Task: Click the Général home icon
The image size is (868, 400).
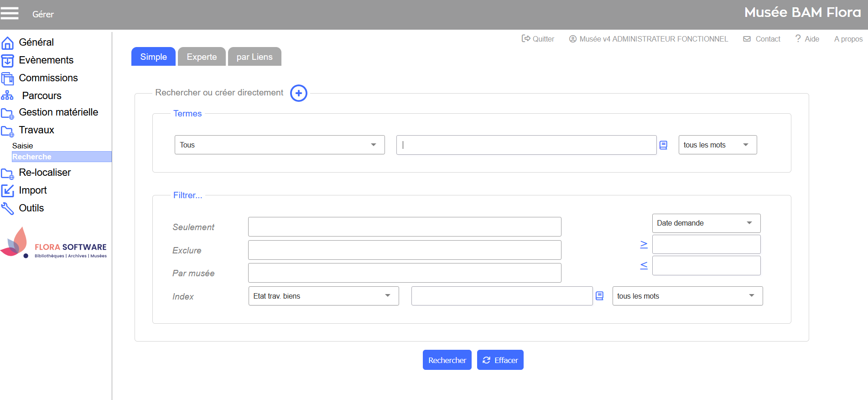Action: [x=8, y=43]
